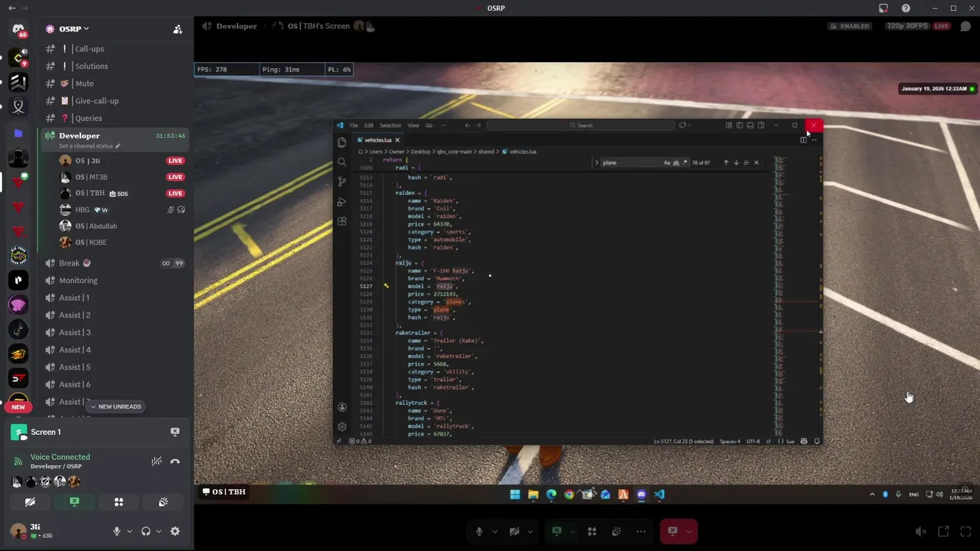The height and width of the screenshot is (551, 980).
Task: Toggle call mute in bottom call bar
Action: 479,531
